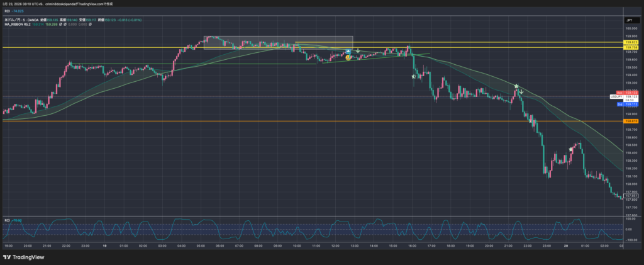The height and width of the screenshot is (265, 644).
Task: Open the JPY currency selector on the price axis
Action: click(x=629, y=21)
